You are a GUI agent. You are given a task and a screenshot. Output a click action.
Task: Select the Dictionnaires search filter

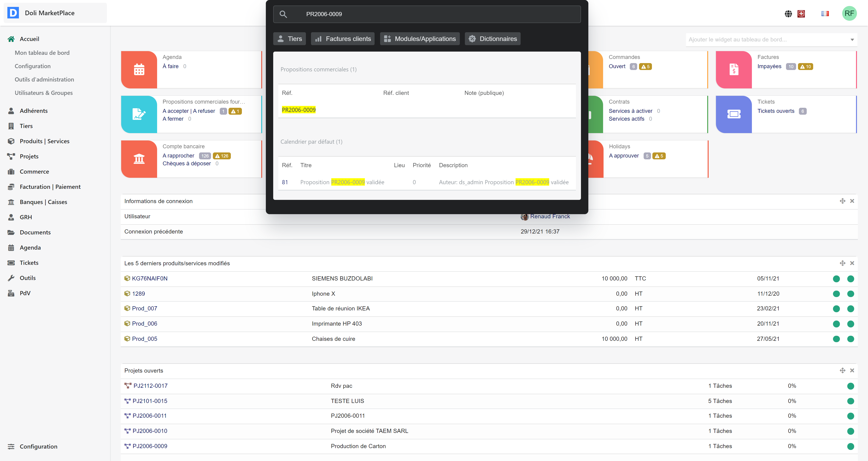click(492, 39)
